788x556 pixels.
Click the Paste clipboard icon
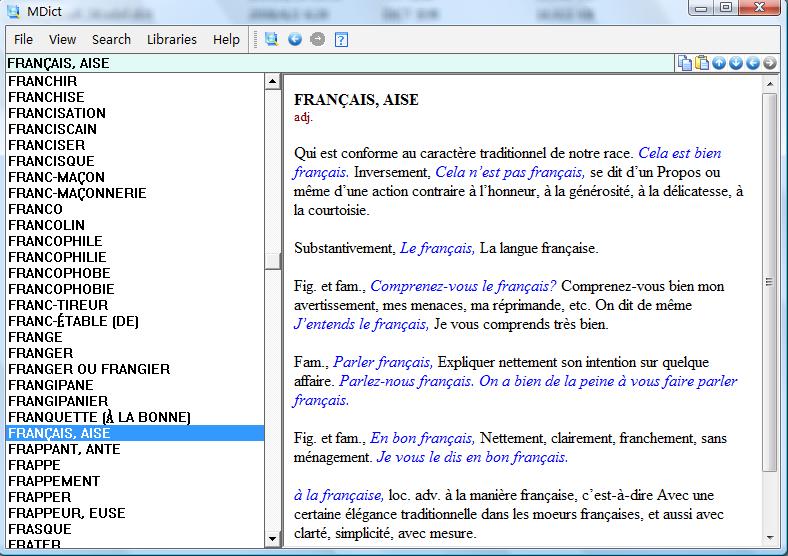(x=702, y=63)
